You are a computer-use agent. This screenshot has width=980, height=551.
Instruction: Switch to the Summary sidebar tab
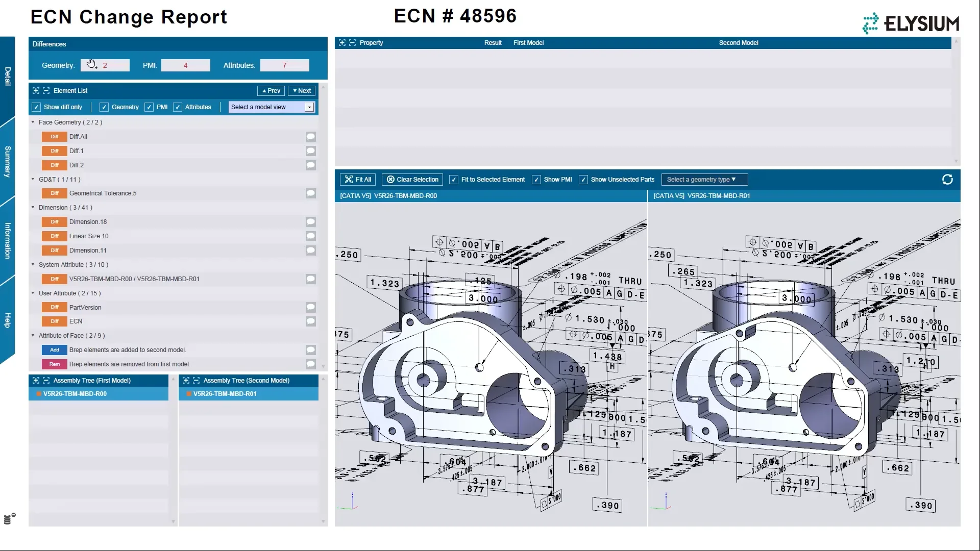pyautogui.click(x=7, y=158)
